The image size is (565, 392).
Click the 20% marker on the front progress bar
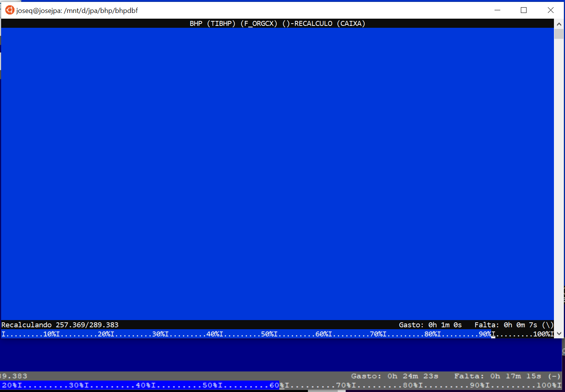104,334
